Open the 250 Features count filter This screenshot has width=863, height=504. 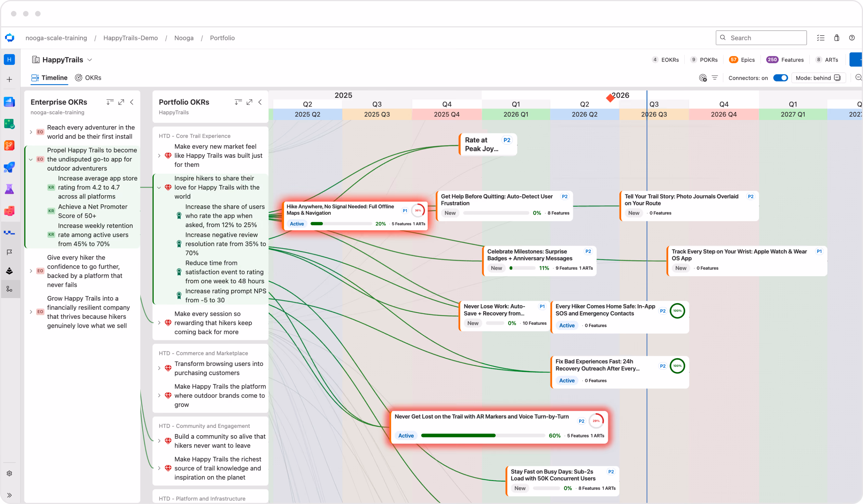point(785,59)
